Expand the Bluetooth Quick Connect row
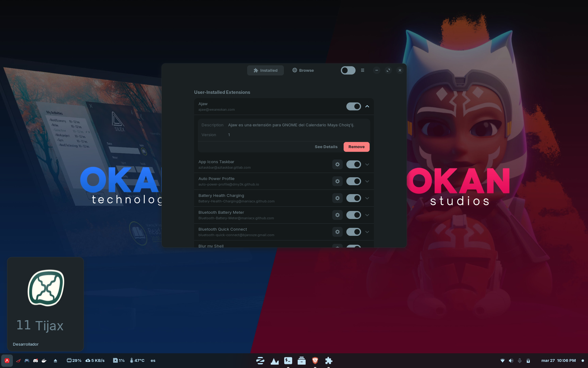Screen dimensions: 588x368 (367, 232)
